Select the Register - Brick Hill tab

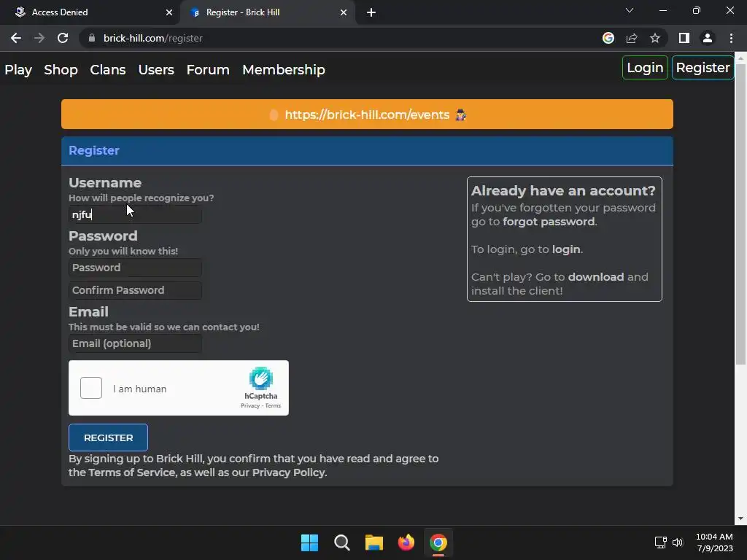[x=267, y=12]
